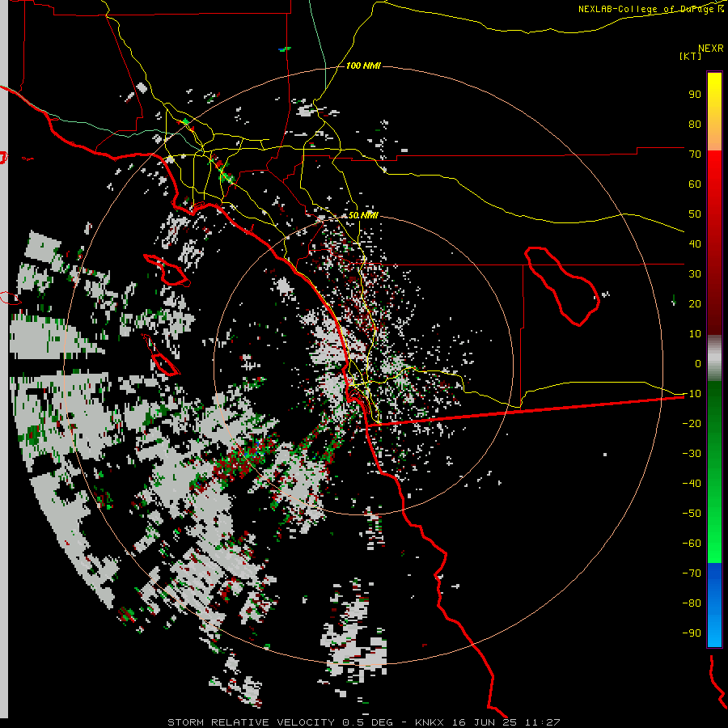Click the -50 value on the velocity scale
This screenshot has width=728, height=728.
[692, 513]
